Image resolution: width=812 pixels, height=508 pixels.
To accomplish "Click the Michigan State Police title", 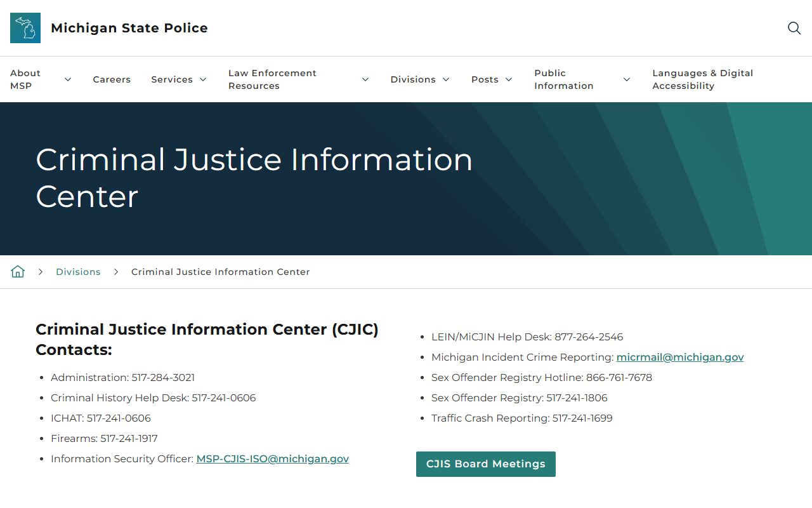I will [129, 28].
